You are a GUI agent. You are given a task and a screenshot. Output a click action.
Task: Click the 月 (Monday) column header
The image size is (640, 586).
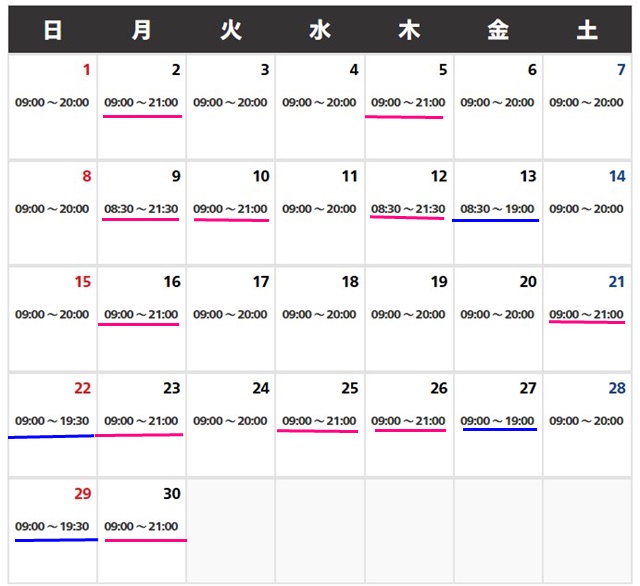point(141,30)
